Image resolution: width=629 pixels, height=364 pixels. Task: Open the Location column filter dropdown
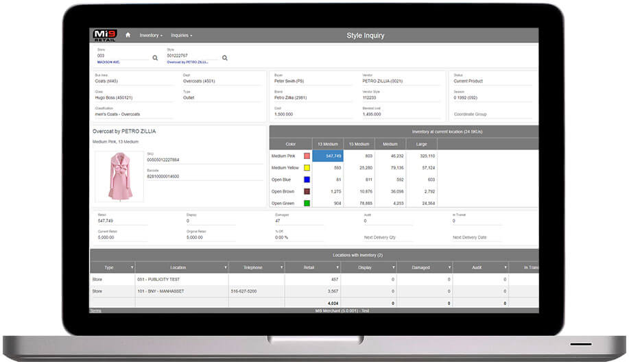point(226,267)
